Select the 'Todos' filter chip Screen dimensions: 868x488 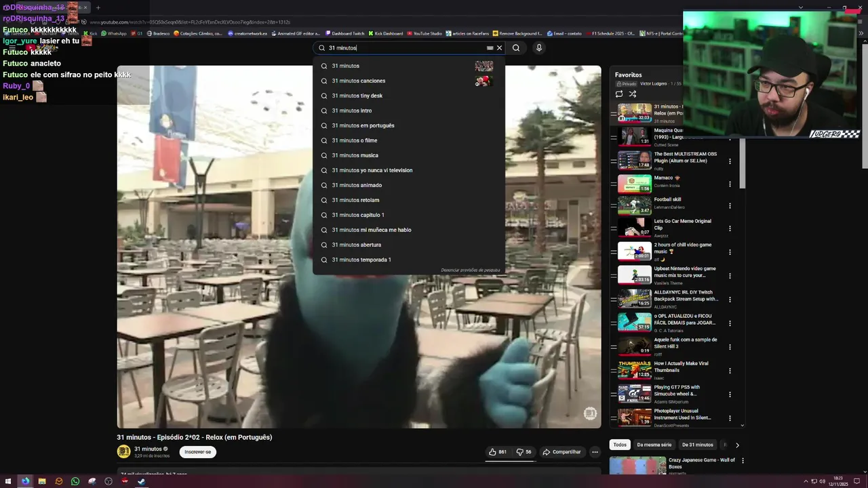pos(620,445)
